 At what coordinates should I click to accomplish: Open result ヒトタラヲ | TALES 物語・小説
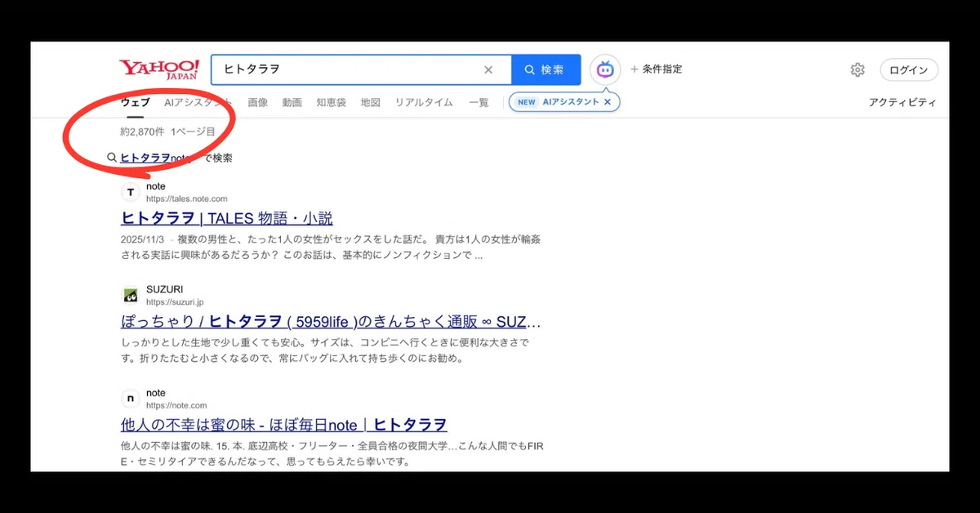point(227,218)
